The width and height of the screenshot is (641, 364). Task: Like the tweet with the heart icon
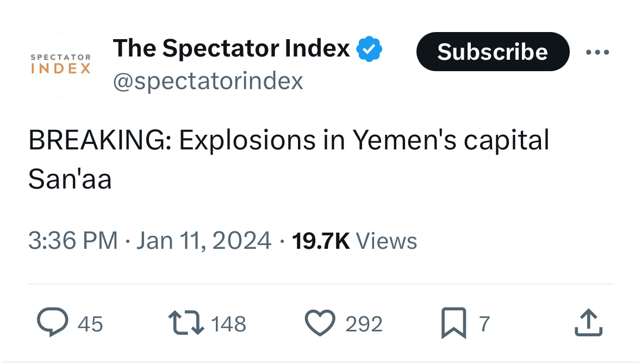coord(320,323)
